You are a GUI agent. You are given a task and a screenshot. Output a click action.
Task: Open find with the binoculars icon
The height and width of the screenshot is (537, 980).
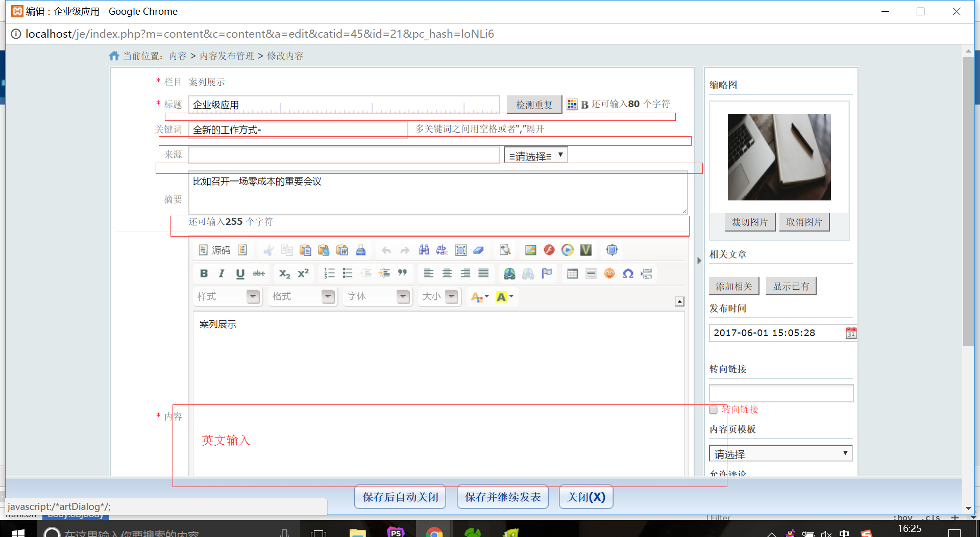pyautogui.click(x=424, y=250)
